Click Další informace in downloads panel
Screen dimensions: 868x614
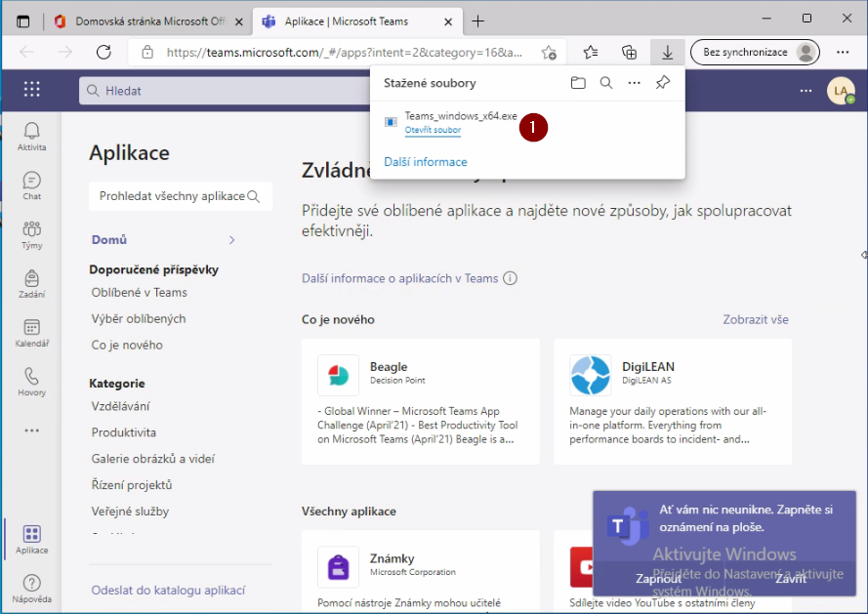[426, 162]
